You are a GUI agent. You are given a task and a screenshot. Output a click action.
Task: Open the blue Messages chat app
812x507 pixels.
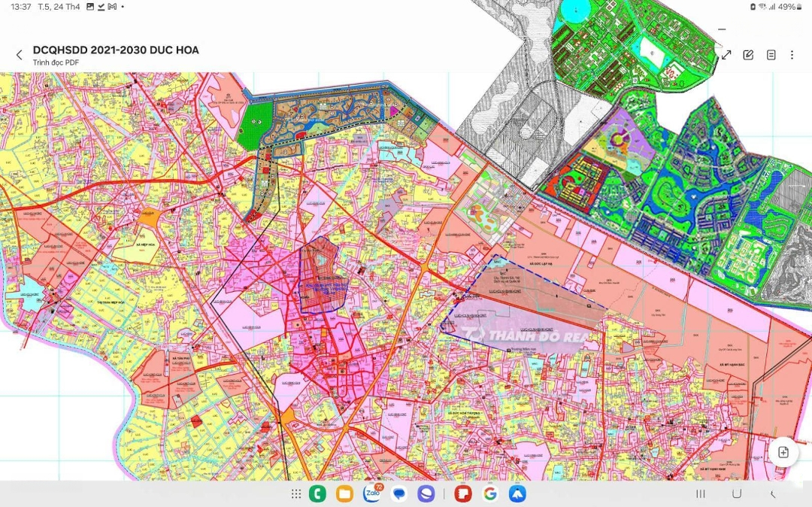click(399, 494)
